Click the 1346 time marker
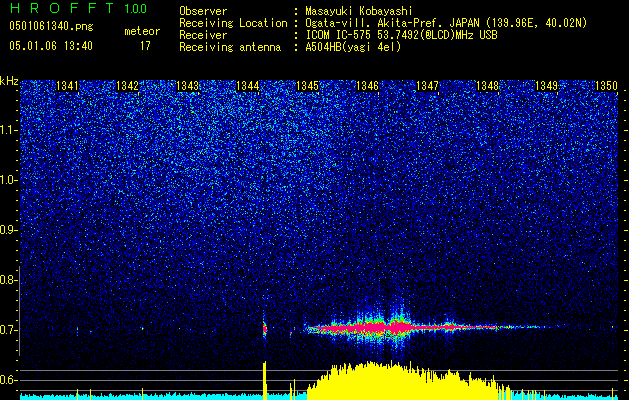Viewport: 629px width, 400px height. click(x=367, y=86)
